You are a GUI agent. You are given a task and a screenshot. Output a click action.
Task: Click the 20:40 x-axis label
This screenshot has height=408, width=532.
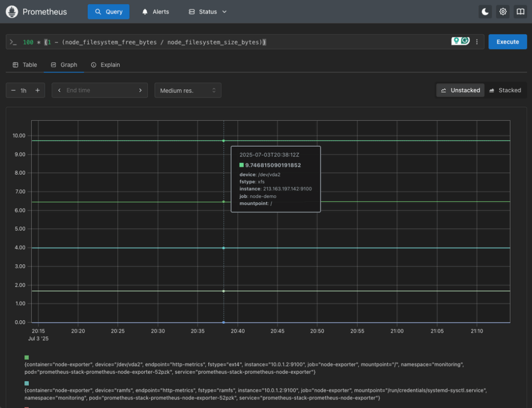click(x=237, y=331)
